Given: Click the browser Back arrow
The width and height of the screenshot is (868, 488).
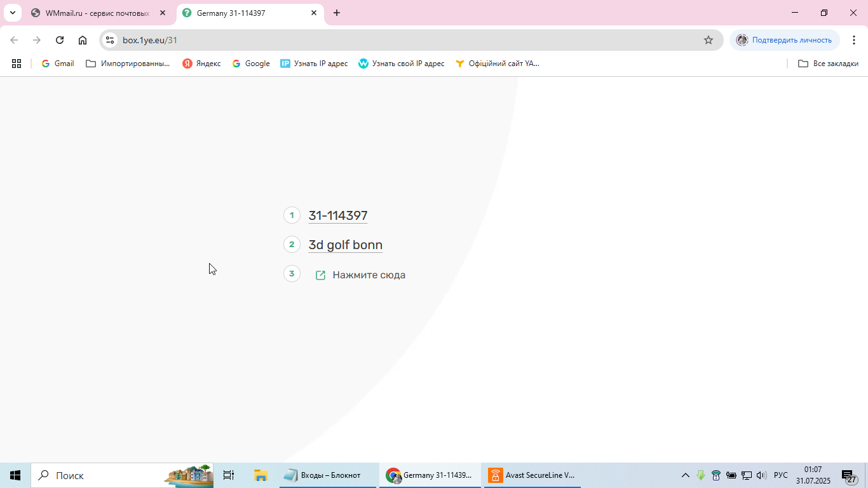Looking at the screenshot, I should (14, 40).
